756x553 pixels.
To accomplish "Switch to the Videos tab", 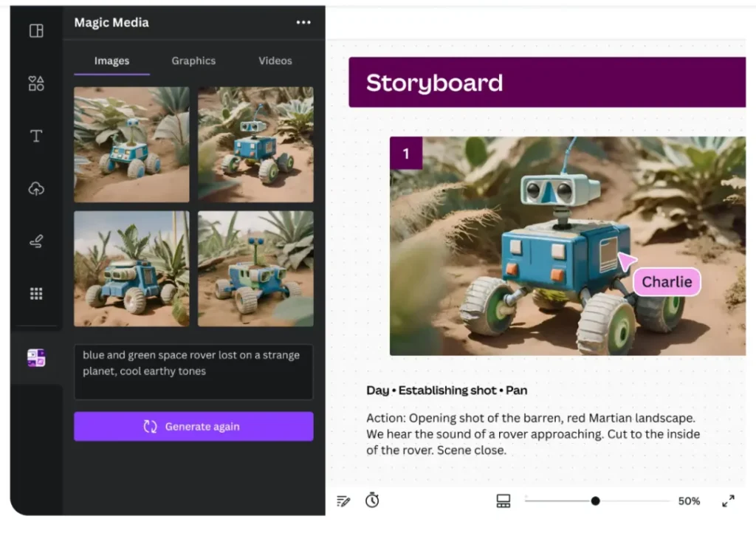I will click(275, 61).
